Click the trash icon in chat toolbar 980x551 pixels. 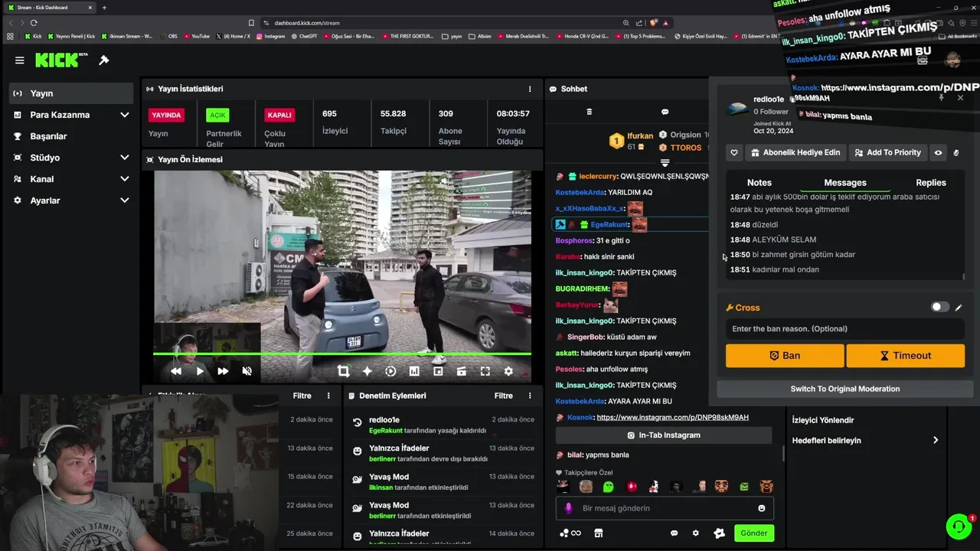[589, 112]
